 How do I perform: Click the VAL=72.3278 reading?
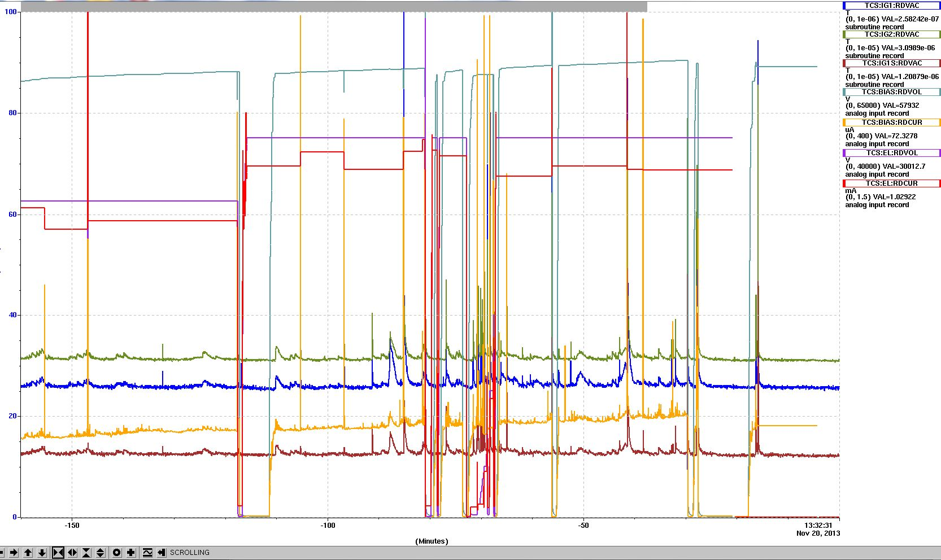tap(896, 136)
